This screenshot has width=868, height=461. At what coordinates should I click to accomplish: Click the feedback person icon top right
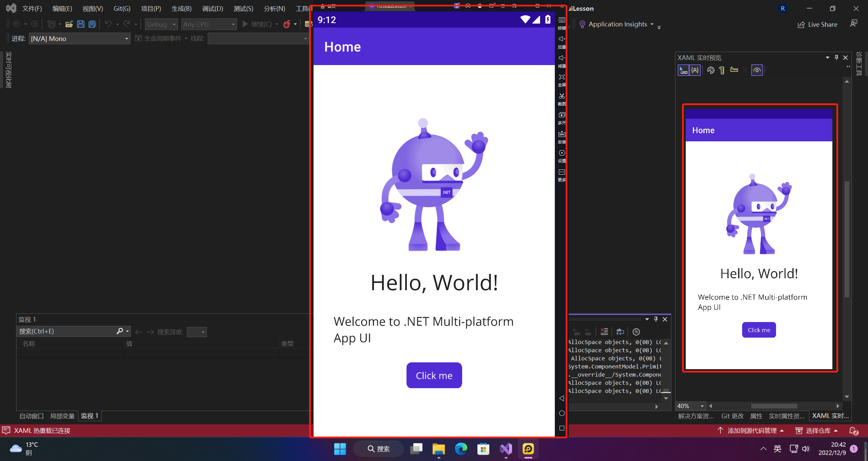click(854, 23)
